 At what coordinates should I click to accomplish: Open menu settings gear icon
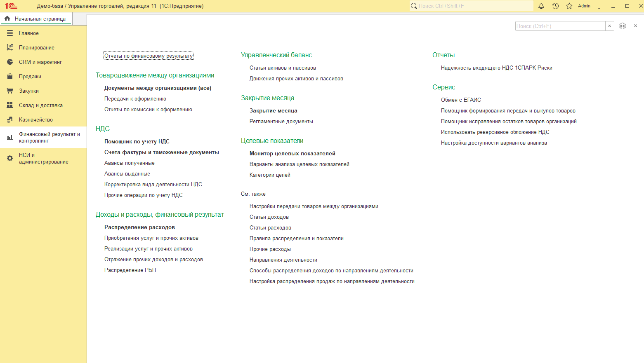tap(623, 26)
